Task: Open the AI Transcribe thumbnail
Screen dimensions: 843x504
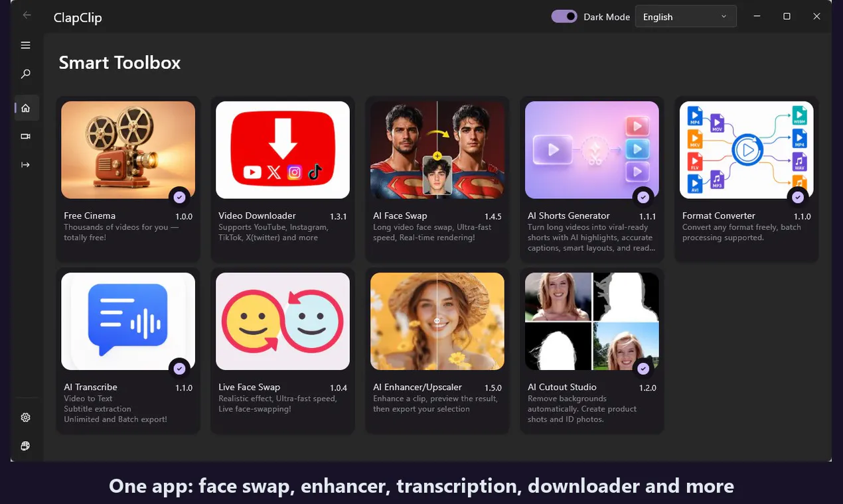Action: pyautogui.click(x=128, y=321)
